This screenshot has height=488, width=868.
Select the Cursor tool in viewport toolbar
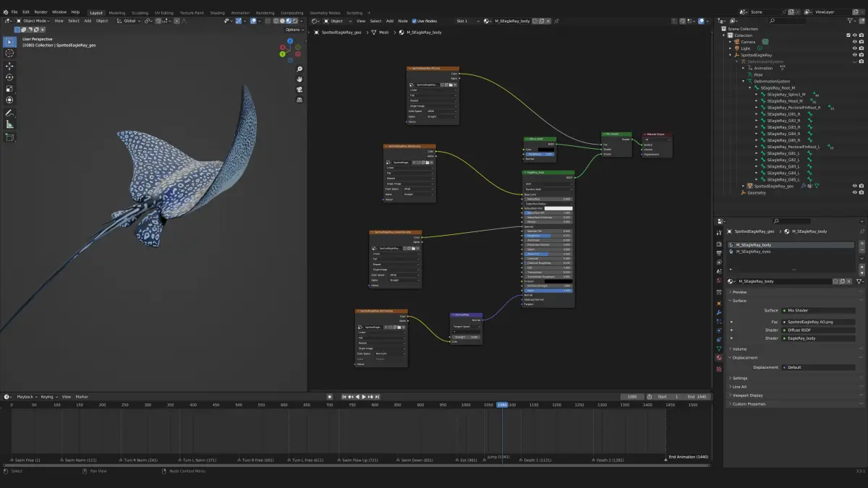[9, 53]
